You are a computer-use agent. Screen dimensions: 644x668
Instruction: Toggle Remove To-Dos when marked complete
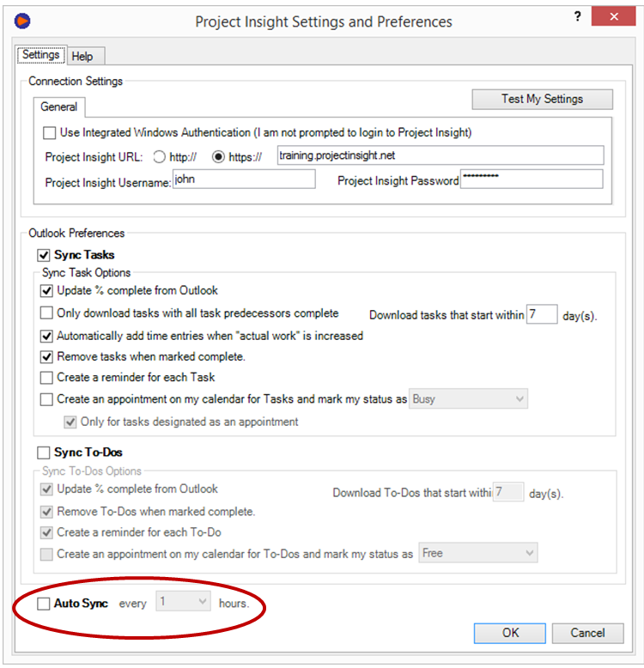click(46, 512)
